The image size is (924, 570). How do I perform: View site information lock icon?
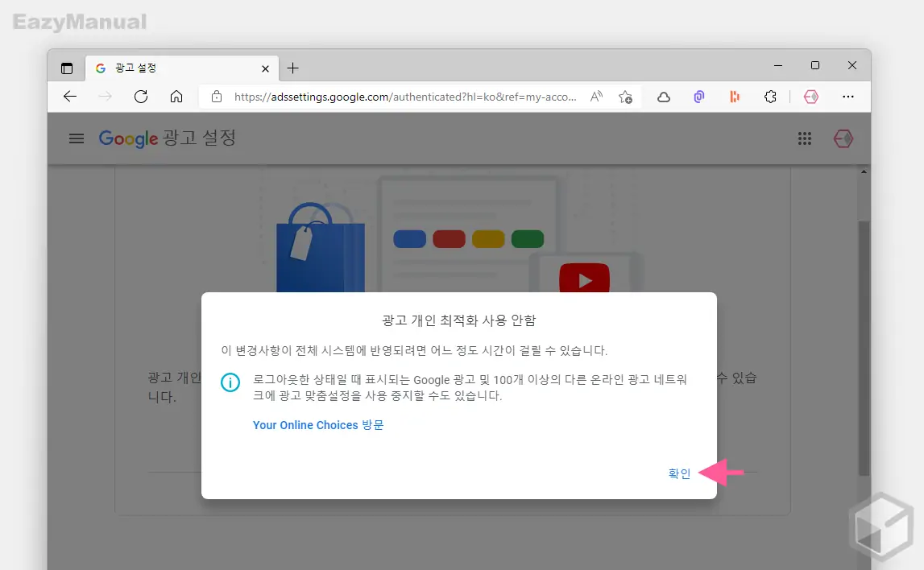tap(217, 97)
